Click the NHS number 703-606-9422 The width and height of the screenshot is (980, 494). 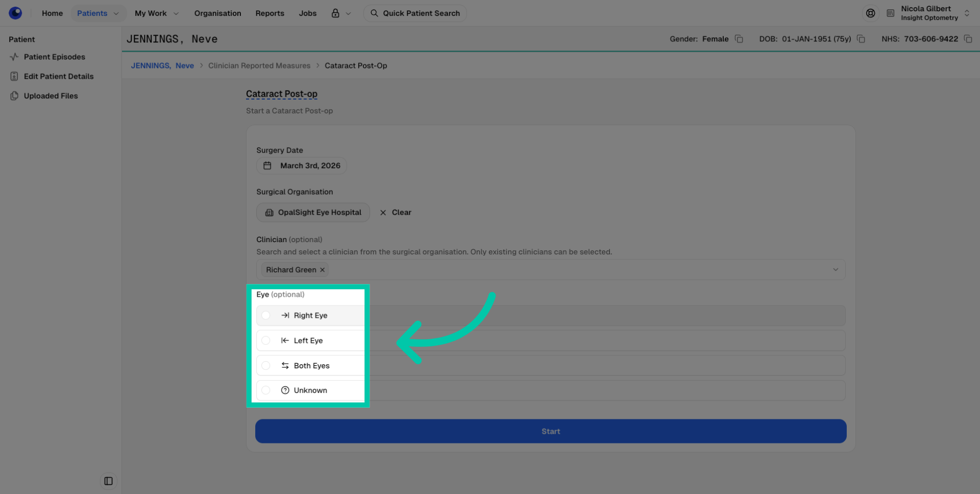931,39
